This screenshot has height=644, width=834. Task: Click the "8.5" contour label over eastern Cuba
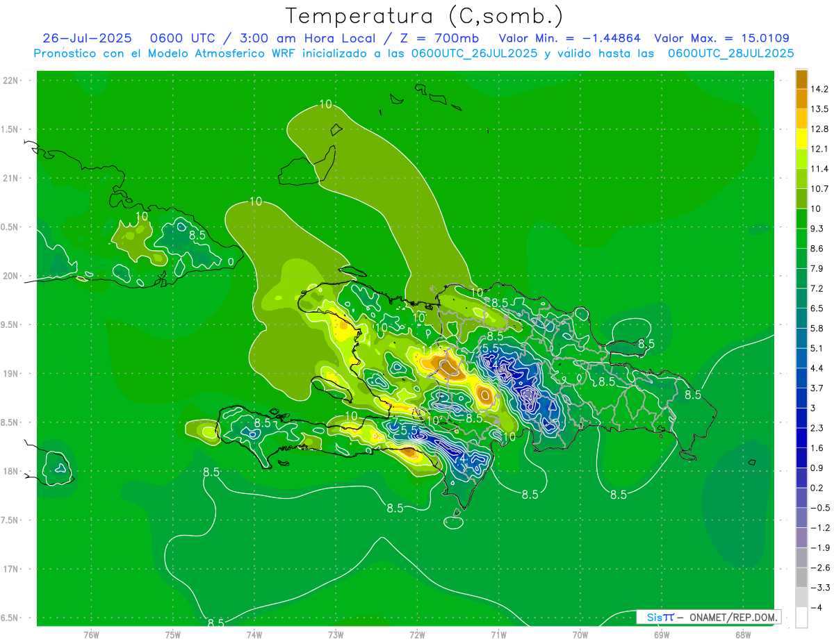[198, 235]
